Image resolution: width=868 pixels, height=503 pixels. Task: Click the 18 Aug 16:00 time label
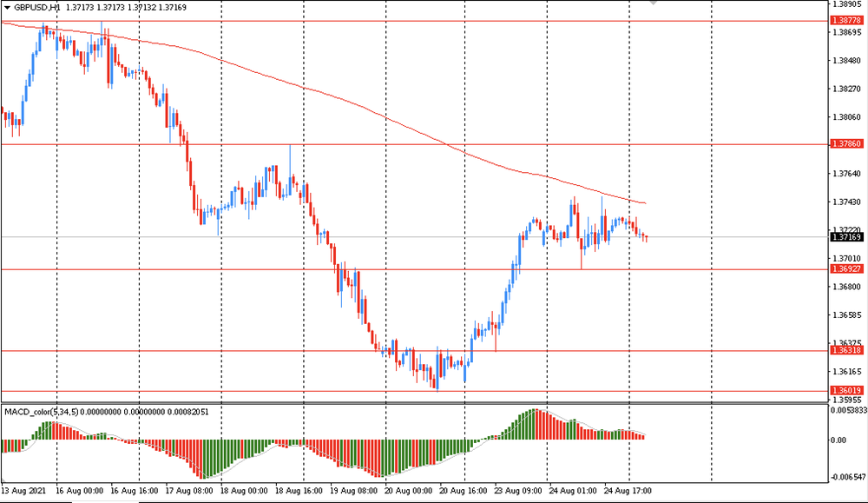[299, 491]
